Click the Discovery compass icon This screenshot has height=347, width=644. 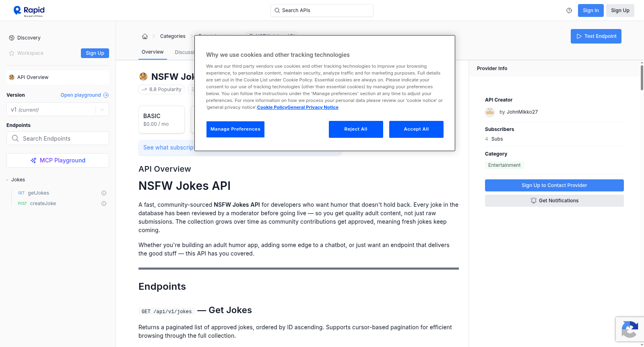(x=12, y=38)
